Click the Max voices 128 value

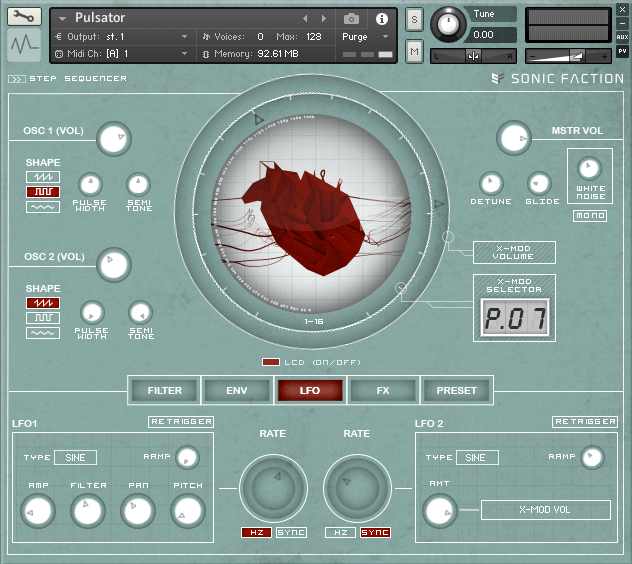(x=314, y=37)
